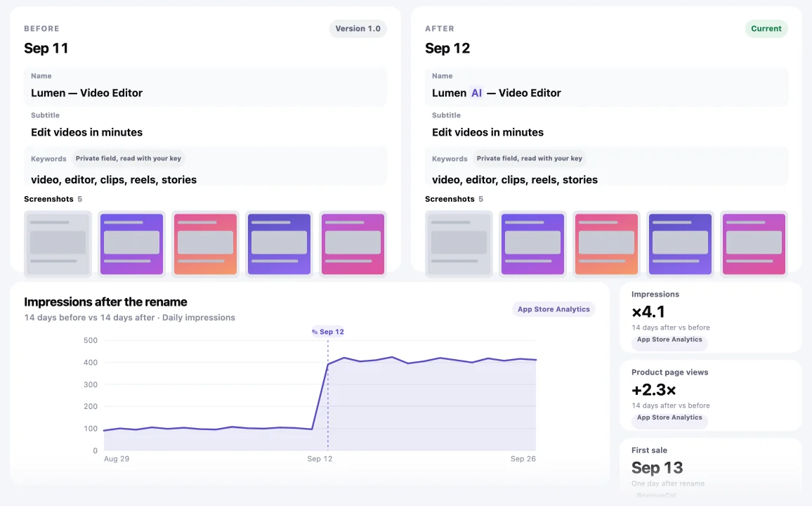This screenshot has width=812, height=506.
Task: Open the purple second screenshot in the After card
Action: click(533, 244)
